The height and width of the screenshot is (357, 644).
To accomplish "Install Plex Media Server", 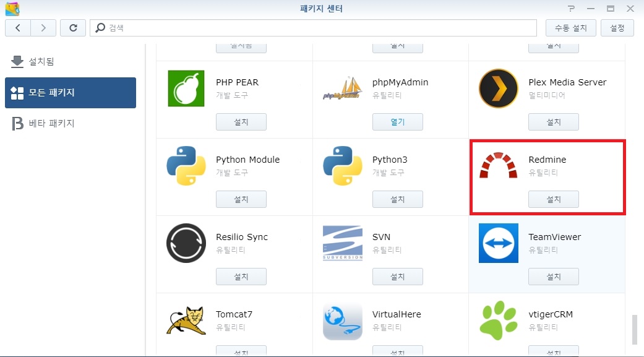I will 554,122.
